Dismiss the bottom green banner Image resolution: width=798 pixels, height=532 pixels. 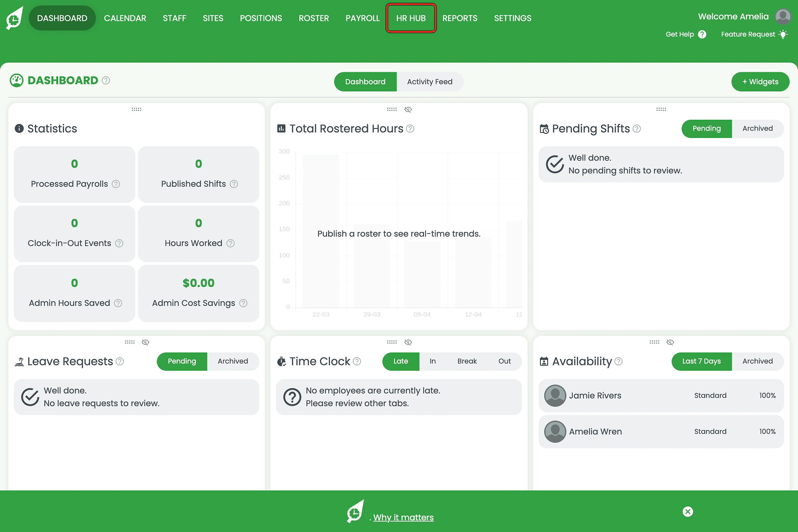tap(688, 512)
